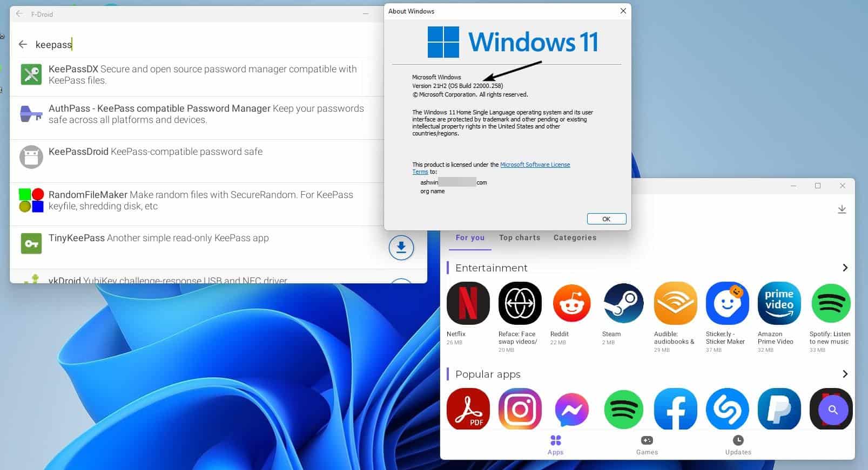Close the About Windows dialog
Image resolution: width=868 pixels, height=470 pixels.
(623, 11)
